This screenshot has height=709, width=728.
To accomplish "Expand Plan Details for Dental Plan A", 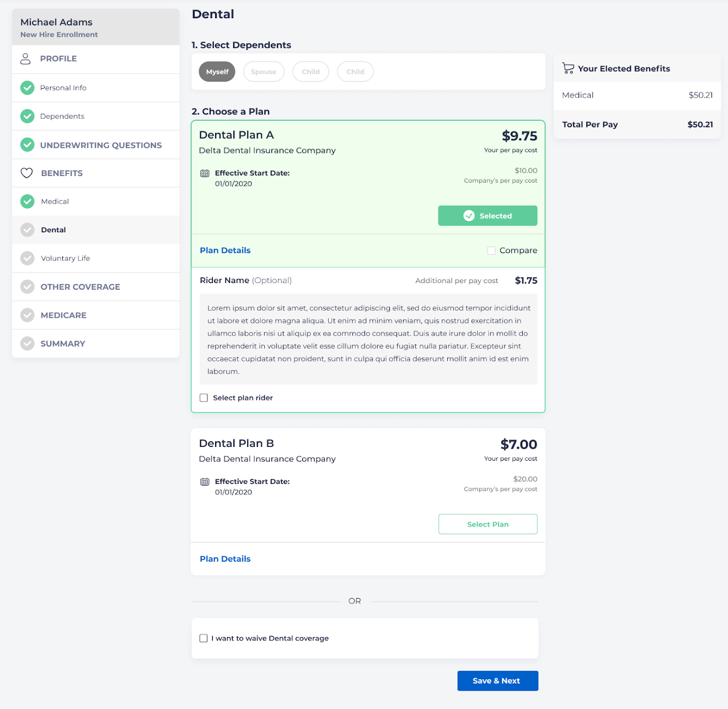I will pos(225,250).
